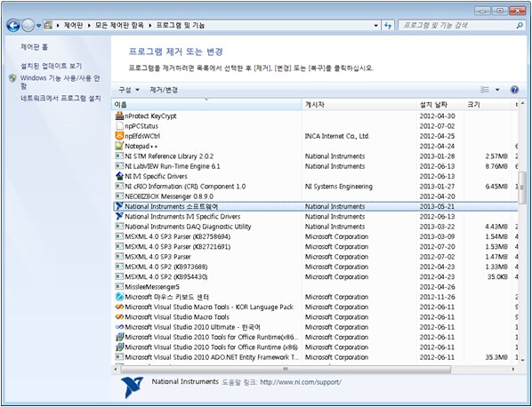Select Visual Studio 2010 ADO.NET Entity Framework row
Image resolution: width=532 pixels, height=407 pixels.
coord(316,357)
